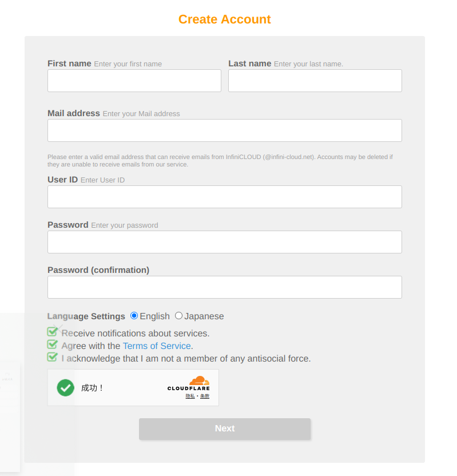Toggle the 'Agree with the Terms of Service' checkbox
The image size is (457, 476).
click(51, 345)
